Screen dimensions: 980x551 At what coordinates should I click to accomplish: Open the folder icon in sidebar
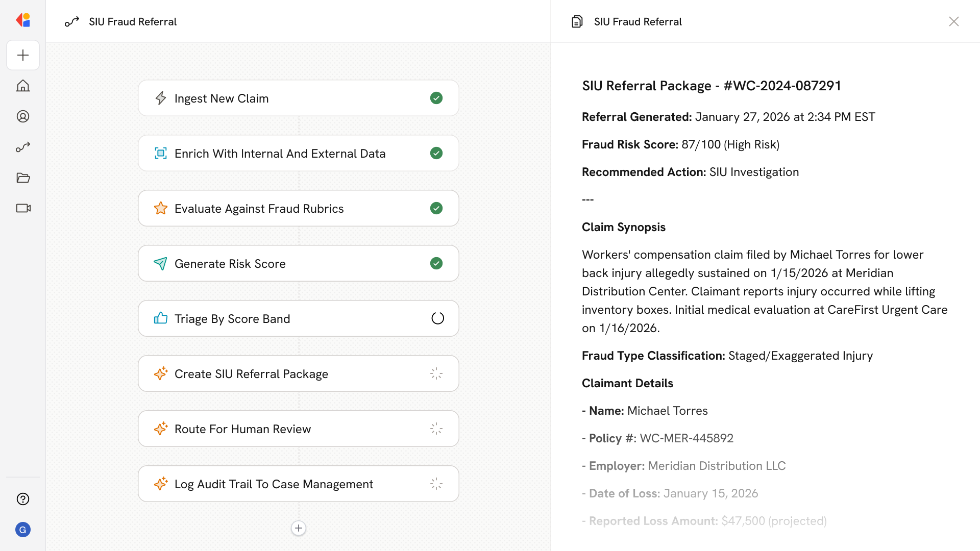coord(23,178)
